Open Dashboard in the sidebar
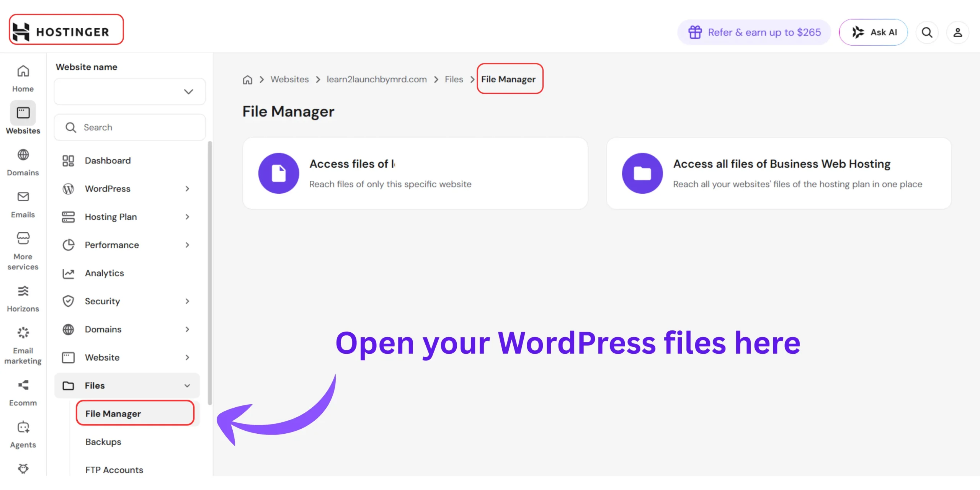Viewport: 980px width, 490px height. pyautogui.click(x=127, y=161)
